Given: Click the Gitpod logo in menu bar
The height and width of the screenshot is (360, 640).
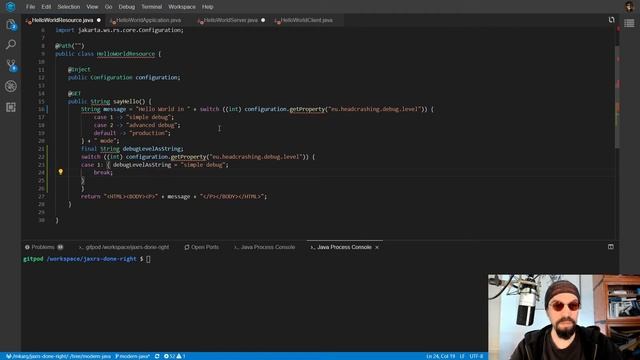Looking at the screenshot, I should (x=11, y=7).
